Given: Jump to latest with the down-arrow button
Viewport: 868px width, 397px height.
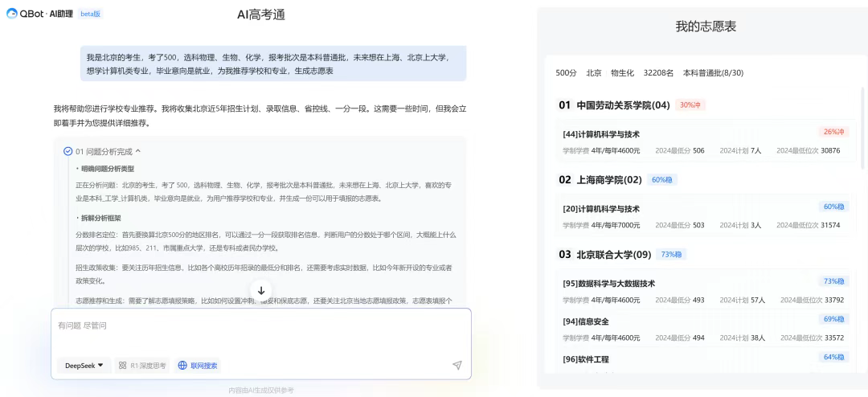Looking at the screenshot, I should point(261,291).
